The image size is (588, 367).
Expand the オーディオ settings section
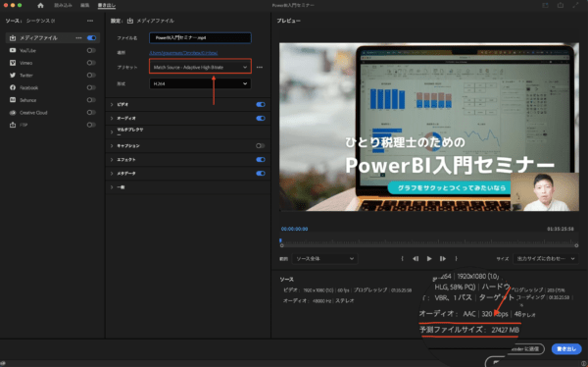pyautogui.click(x=112, y=119)
